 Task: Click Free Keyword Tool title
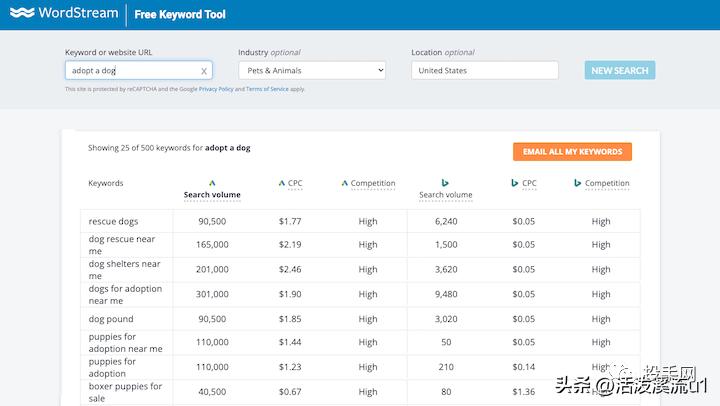pos(180,15)
